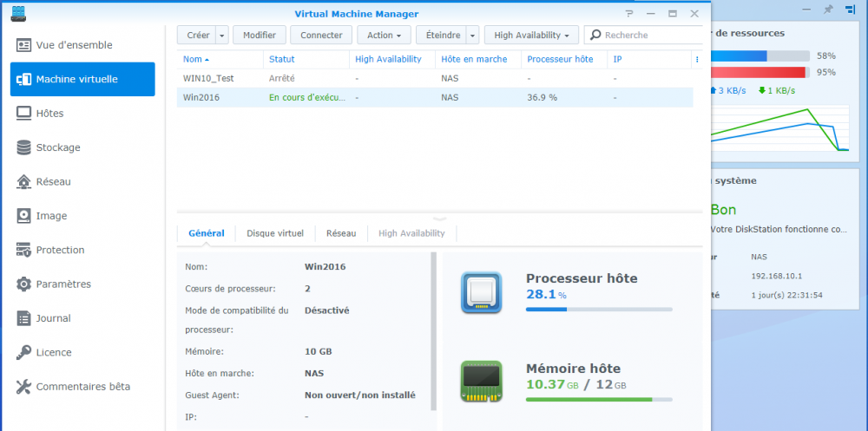The height and width of the screenshot is (431, 868).
Task: Open the Action dropdown menu
Action: pyautogui.click(x=383, y=36)
